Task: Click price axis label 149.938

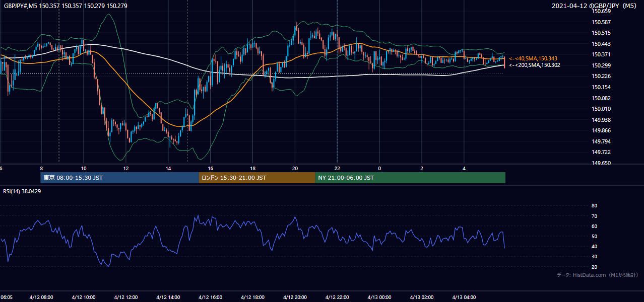Action: coord(601,120)
